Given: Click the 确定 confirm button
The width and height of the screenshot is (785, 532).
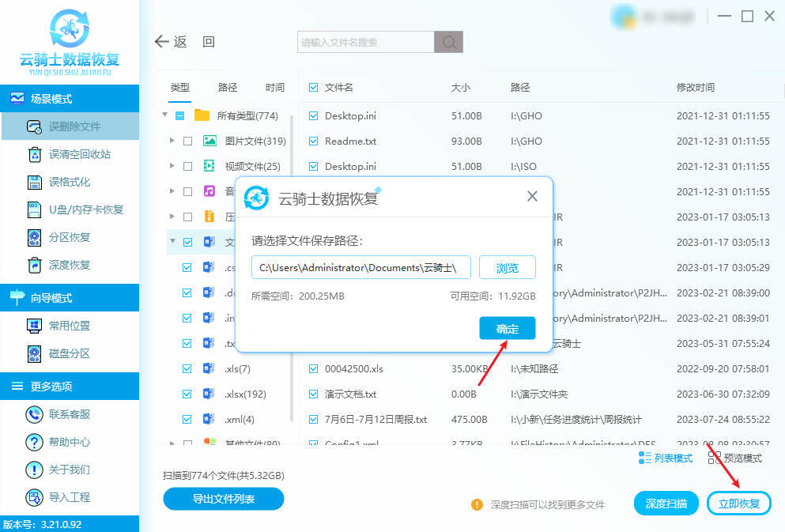Looking at the screenshot, I should (x=508, y=328).
